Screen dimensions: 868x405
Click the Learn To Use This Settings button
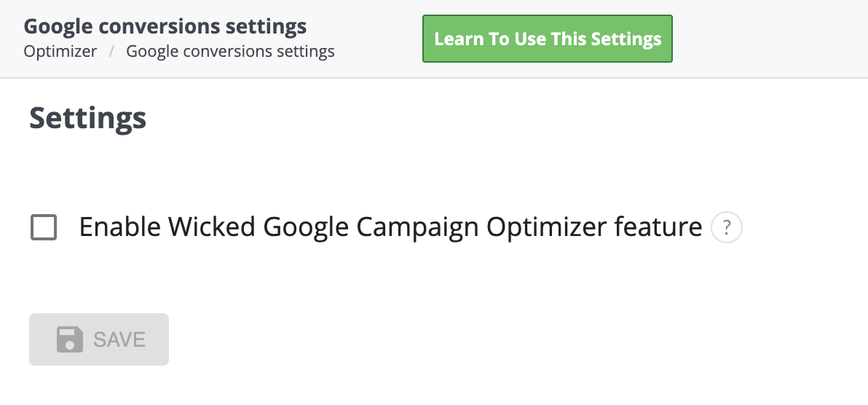[548, 39]
